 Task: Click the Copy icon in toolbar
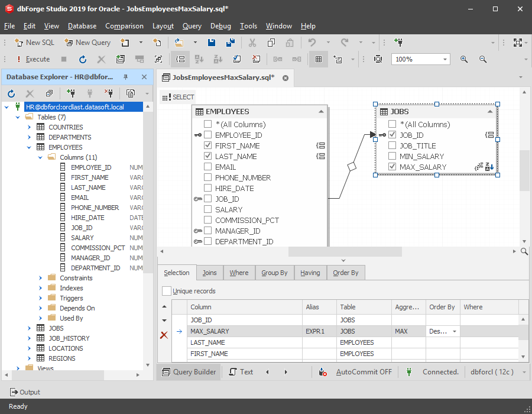271,43
